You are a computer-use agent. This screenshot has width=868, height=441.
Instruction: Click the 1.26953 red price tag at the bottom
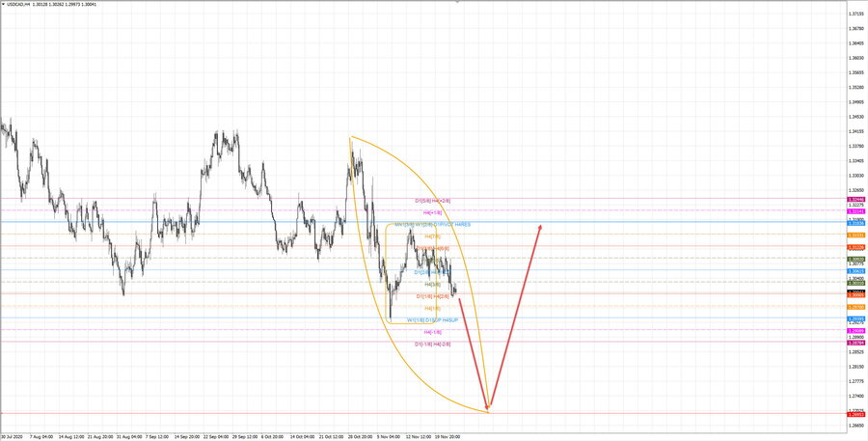coord(857,414)
